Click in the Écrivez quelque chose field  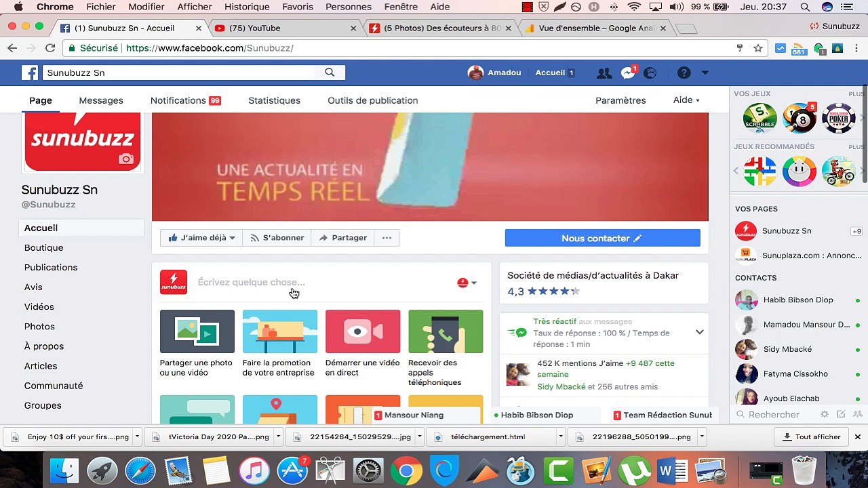point(322,283)
